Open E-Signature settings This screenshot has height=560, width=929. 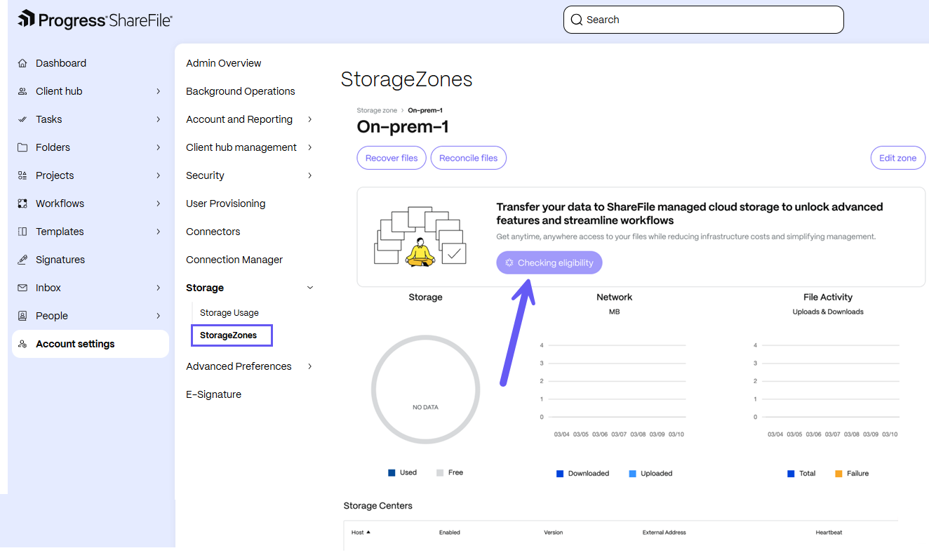(213, 394)
